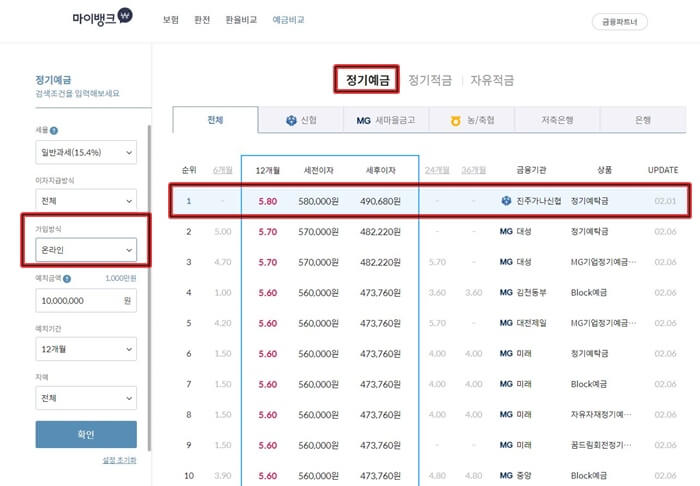Click the 6개월 column header
This screenshot has width=700, height=486.
(x=223, y=170)
